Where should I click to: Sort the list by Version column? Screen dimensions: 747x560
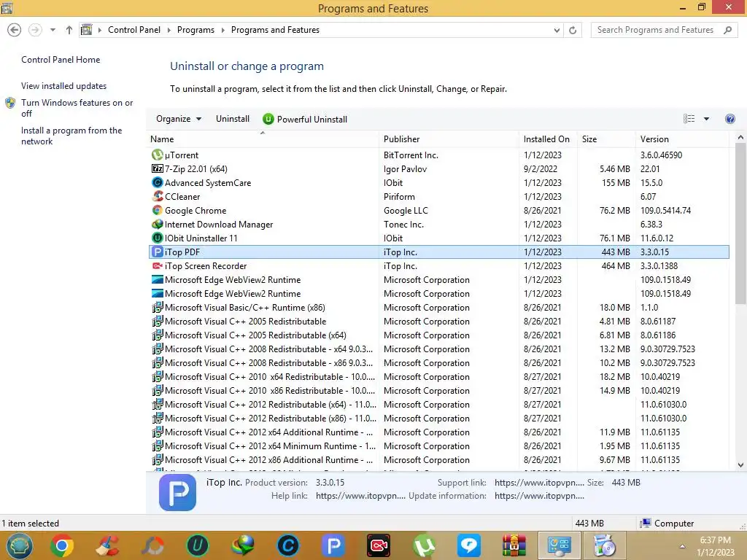coord(682,139)
